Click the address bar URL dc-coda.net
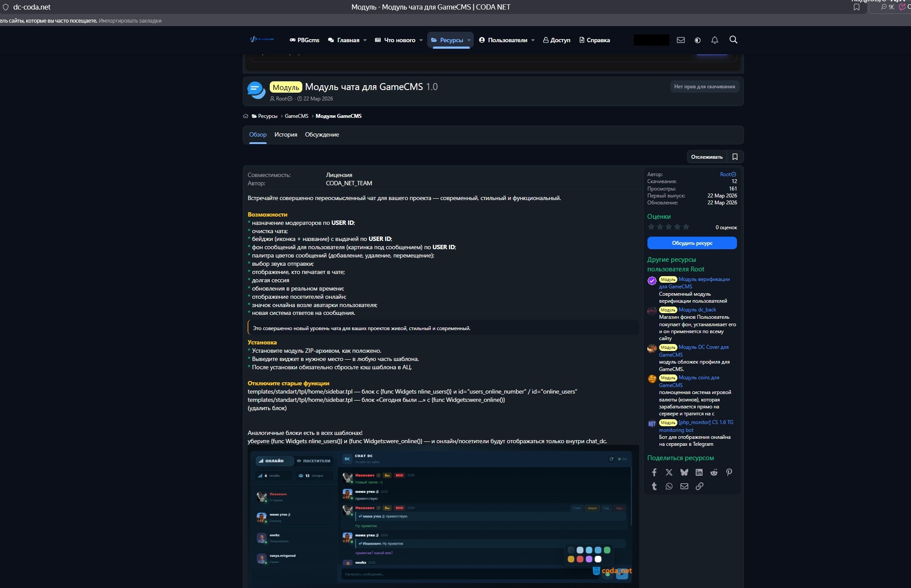Image resolution: width=911 pixels, height=588 pixels. (32, 7)
